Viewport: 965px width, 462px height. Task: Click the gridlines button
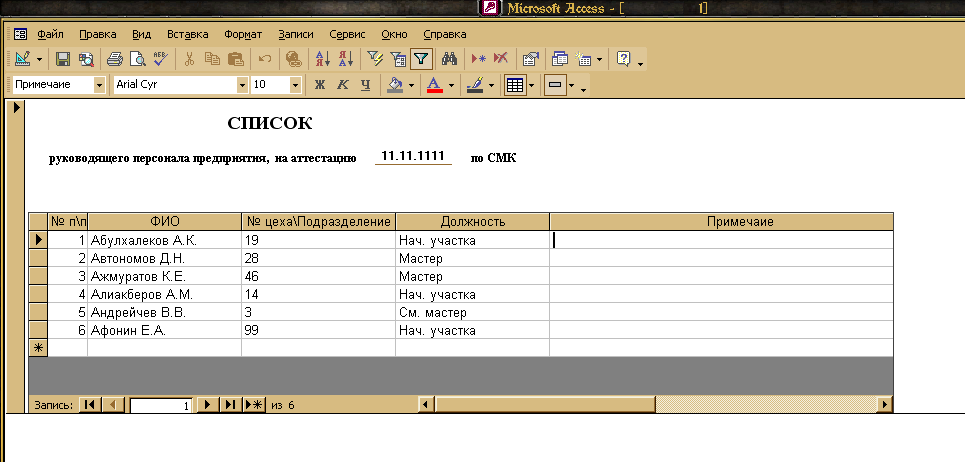pyautogui.click(x=515, y=85)
